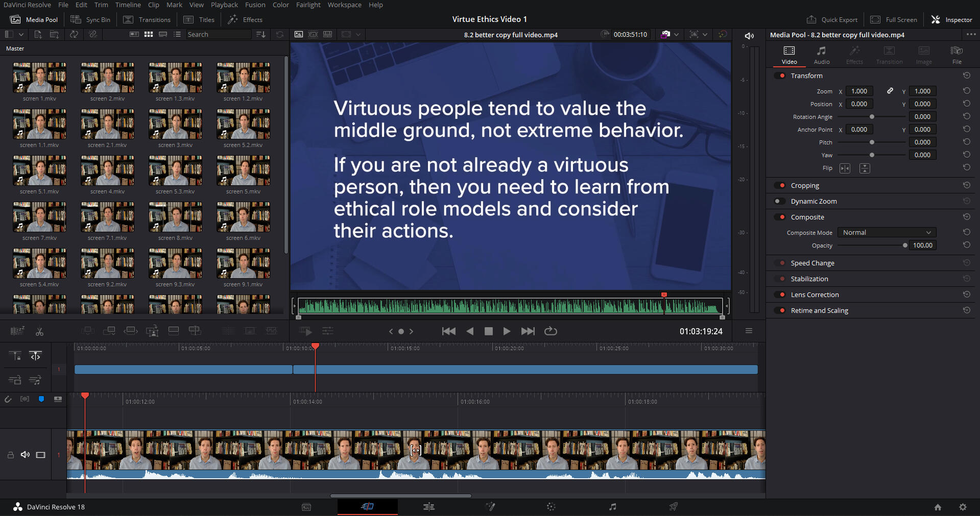Reset the Transform settings
This screenshot has height=516, width=980.
pyautogui.click(x=966, y=76)
